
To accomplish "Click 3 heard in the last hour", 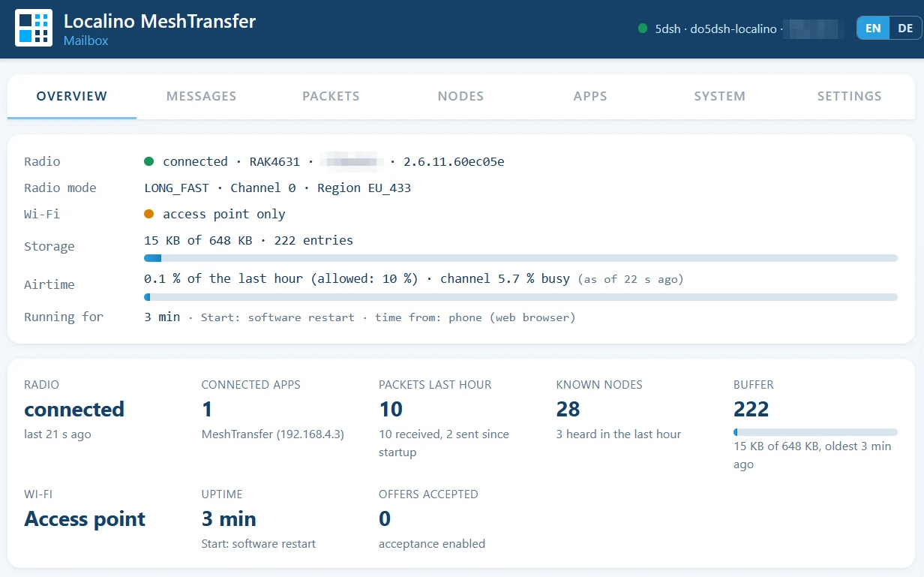I will [619, 434].
